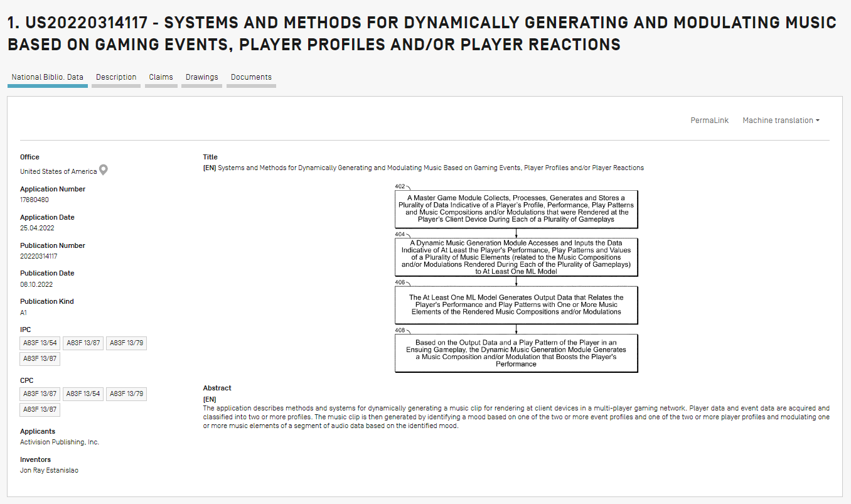Click the application date 25.04.2022
This screenshot has width=851, height=504.
[37, 228]
